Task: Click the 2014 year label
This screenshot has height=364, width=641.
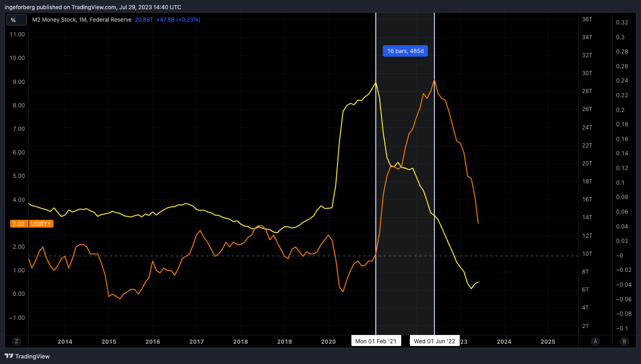Action: 65,341
